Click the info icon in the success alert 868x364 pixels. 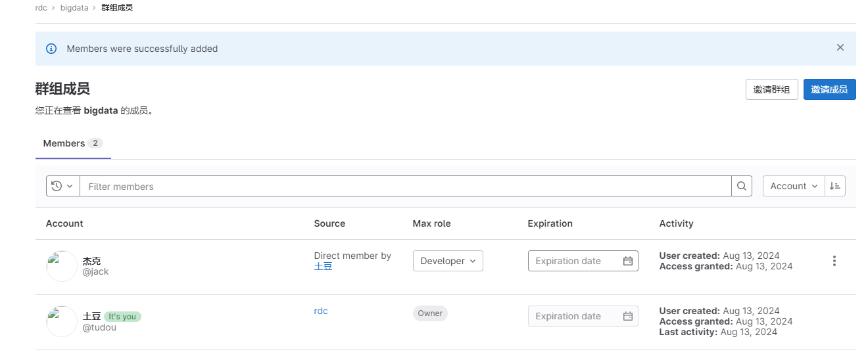tap(51, 49)
